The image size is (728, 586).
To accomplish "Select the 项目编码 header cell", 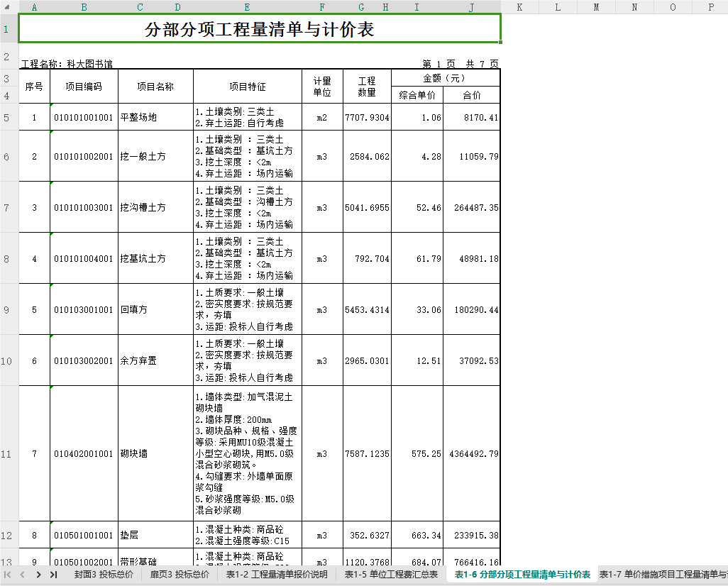I will [84, 87].
